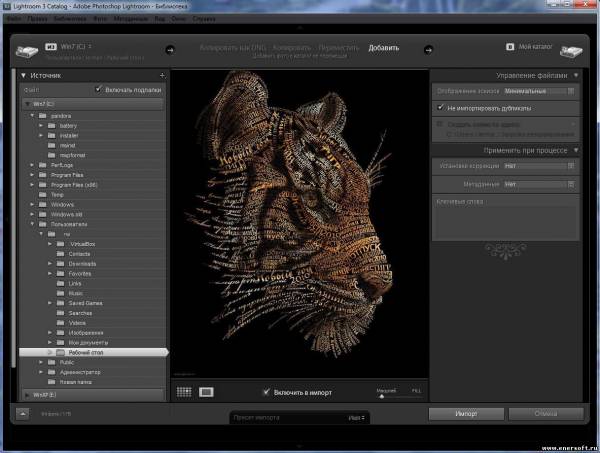Open the Файл menu
600x453 pixels.
click(x=14, y=19)
